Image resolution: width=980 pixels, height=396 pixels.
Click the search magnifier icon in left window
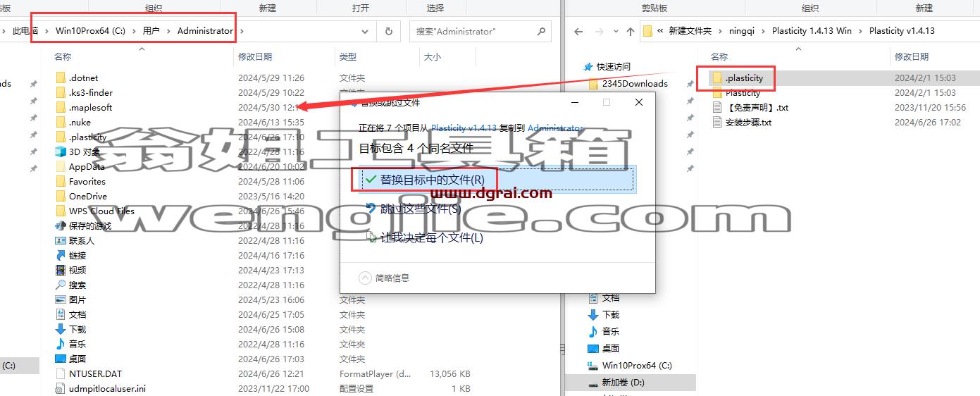540,31
